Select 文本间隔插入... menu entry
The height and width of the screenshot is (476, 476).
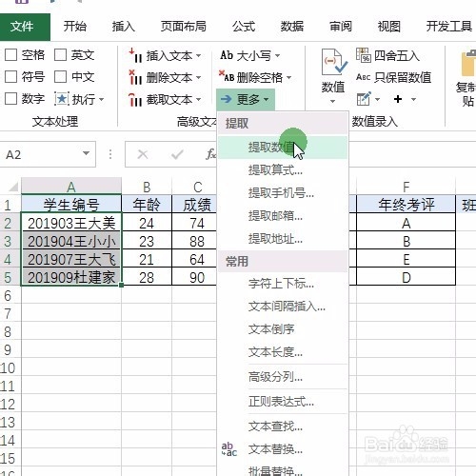(283, 307)
